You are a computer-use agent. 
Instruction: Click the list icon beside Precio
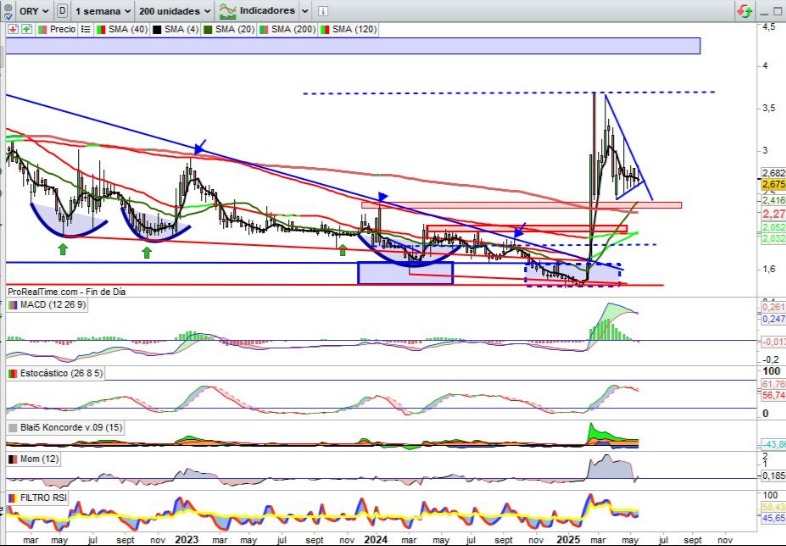(86, 30)
